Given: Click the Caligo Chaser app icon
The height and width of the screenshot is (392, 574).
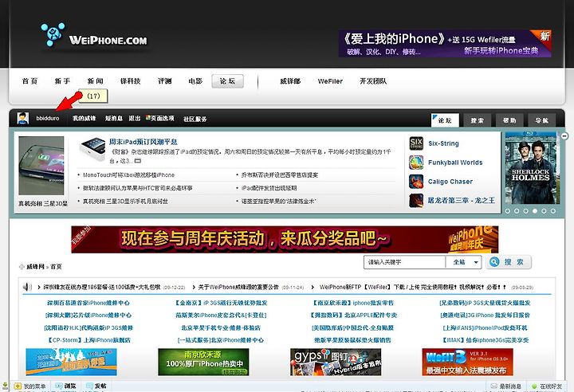Looking at the screenshot, I should tap(416, 182).
